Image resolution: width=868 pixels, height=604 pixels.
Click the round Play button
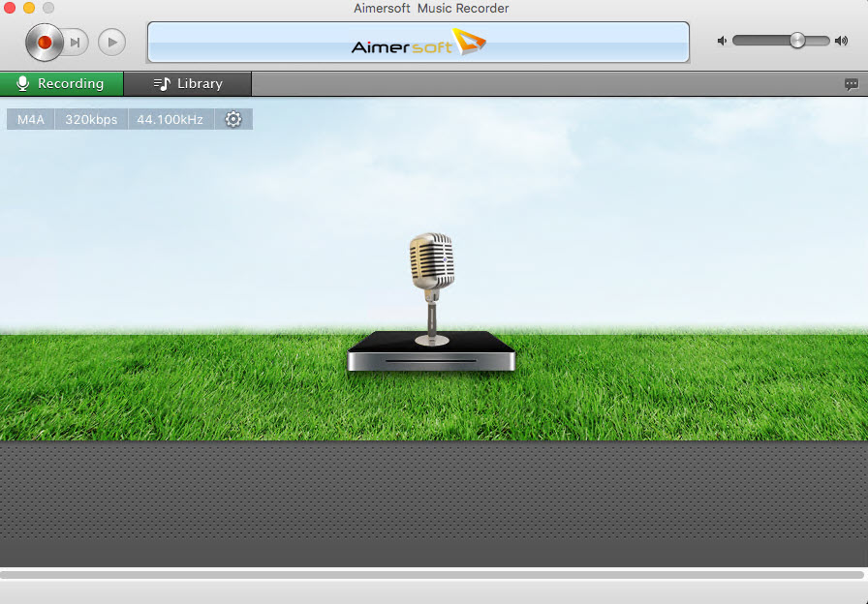coord(111,42)
